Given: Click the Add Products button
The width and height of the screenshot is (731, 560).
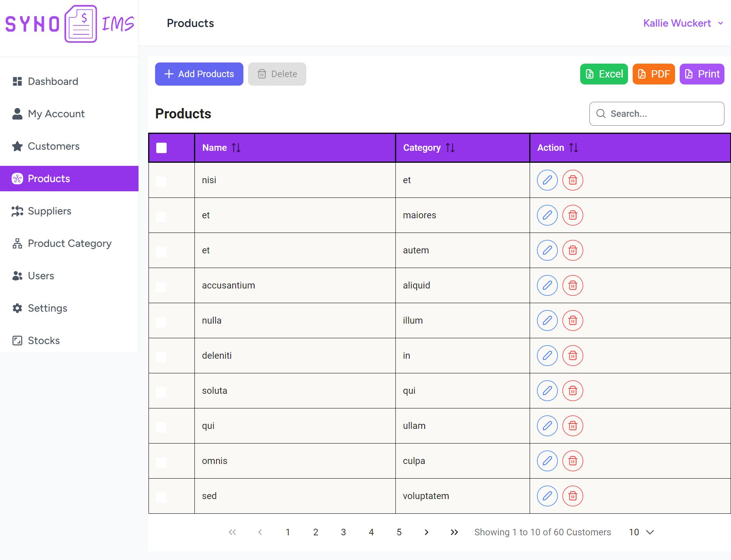Looking at the screenshot, I should pyautogui.click(x=199, y=74).
